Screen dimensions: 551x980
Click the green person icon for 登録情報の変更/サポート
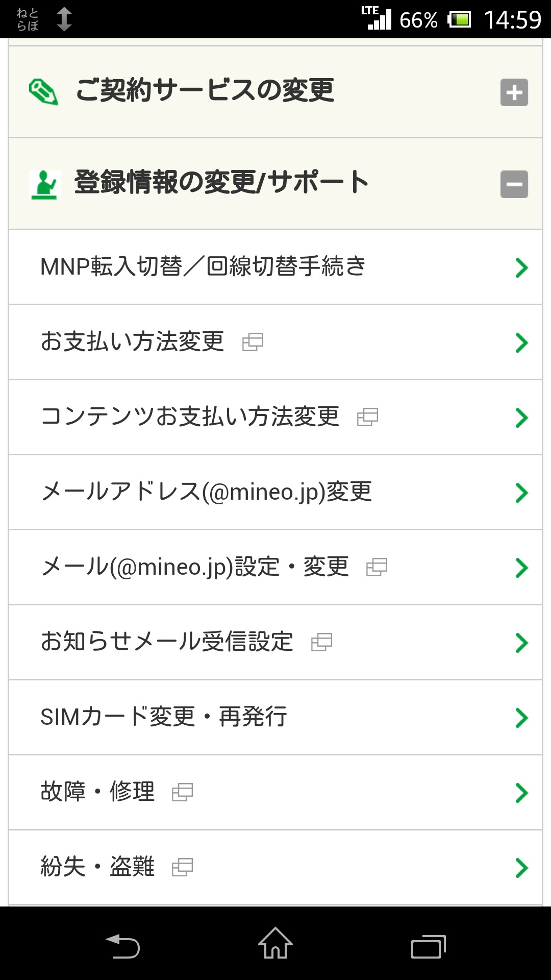tap(45, 184)
